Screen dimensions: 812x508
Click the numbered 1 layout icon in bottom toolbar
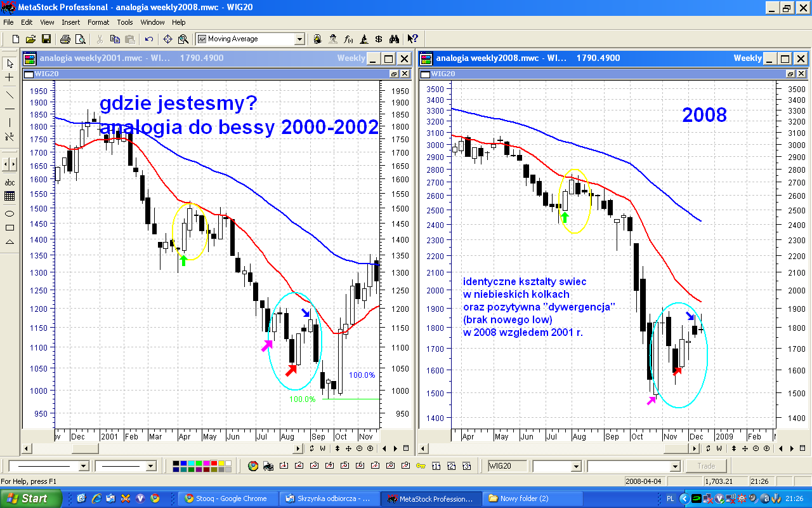436,466
